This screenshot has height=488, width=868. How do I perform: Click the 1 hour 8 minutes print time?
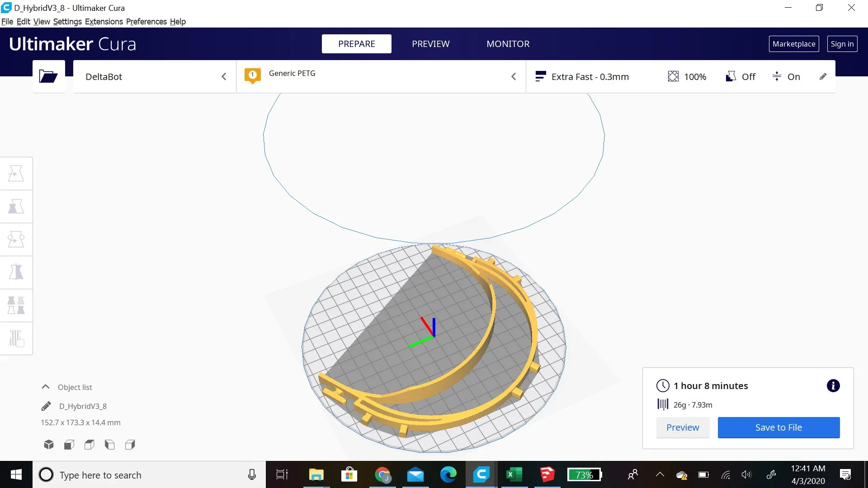(711, 386)
